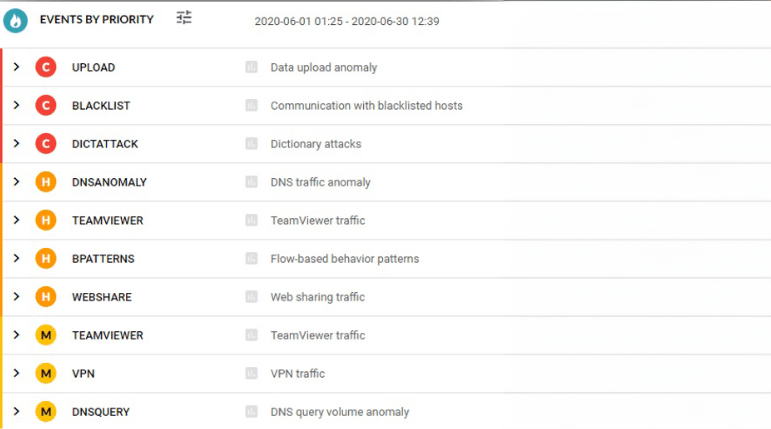Viewport: 771px width, 429px height.
Task: Click the chart icon beside Dictionary attacks
Action: coord(252,144)
